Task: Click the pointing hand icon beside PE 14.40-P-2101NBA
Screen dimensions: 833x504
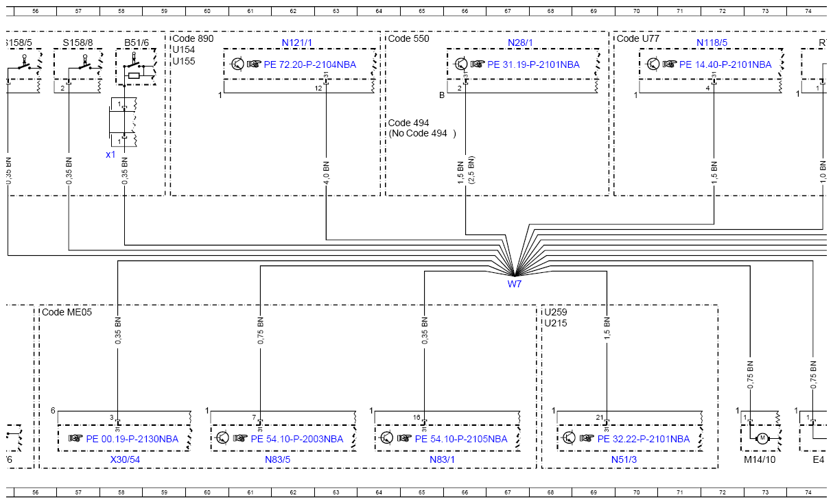Action: pyautogui.click(x=670, y=64)
